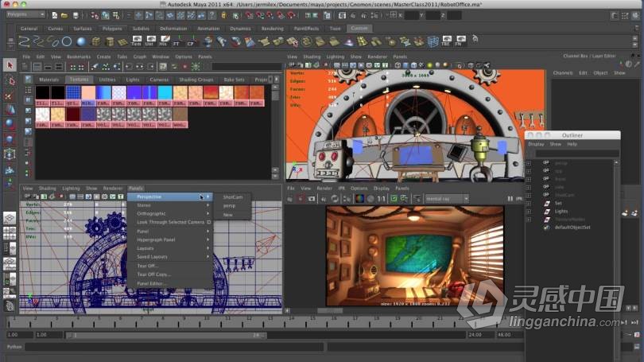Click the Snapshot camera icon in Render View
The width and height of the screenshot is (644, 362).
coord(312,199)
